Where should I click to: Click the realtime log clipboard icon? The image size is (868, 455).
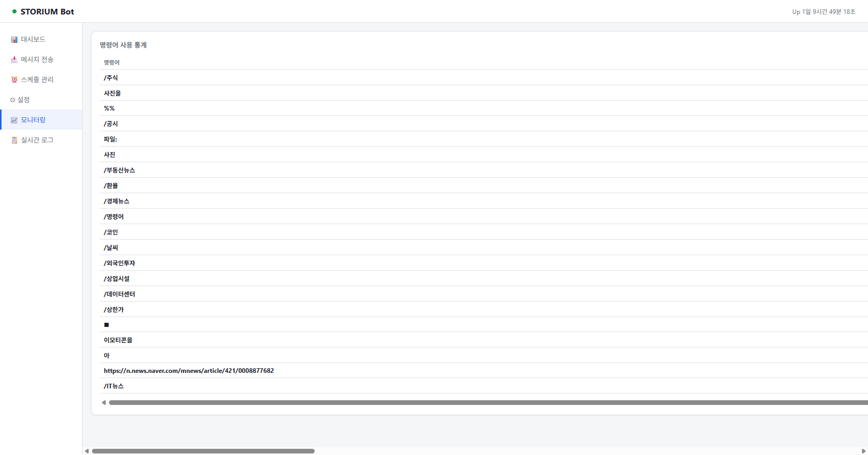click(x=14, y=140)
